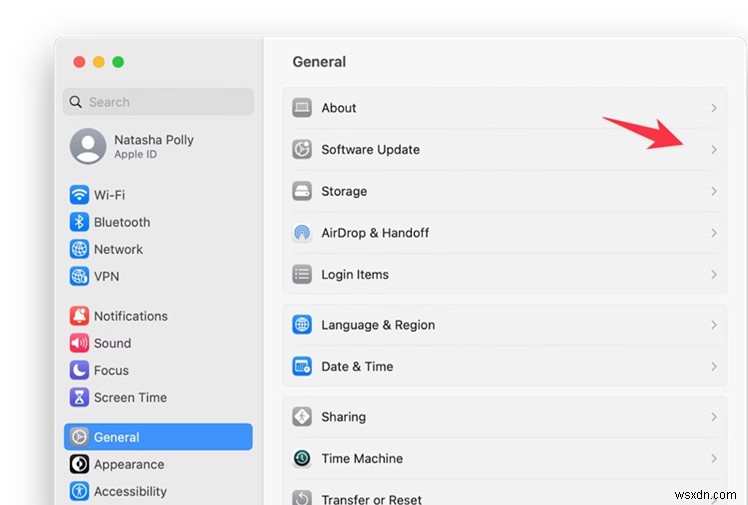Select the Focus label
The image size is (748, 505).
point(111,371)
